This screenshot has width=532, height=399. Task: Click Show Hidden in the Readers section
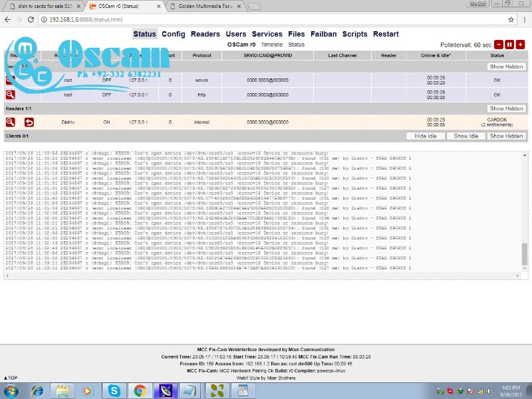(506, 108)
